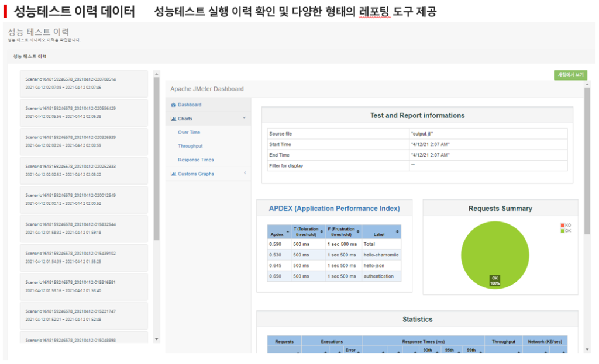Image resolution: width=599 pixels, height=364 pixels.
Task: Click the Charts bar-graph icon
Action: [x=173, y=119]
